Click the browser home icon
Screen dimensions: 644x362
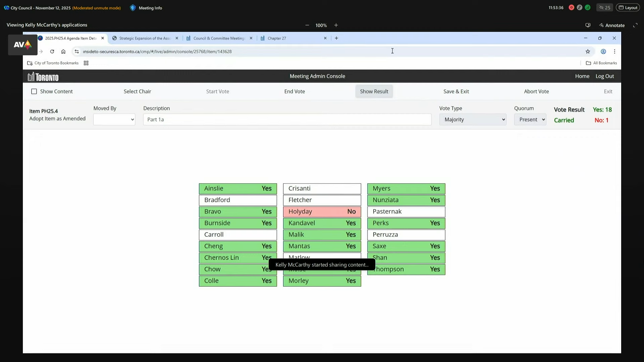coord(63,52)
